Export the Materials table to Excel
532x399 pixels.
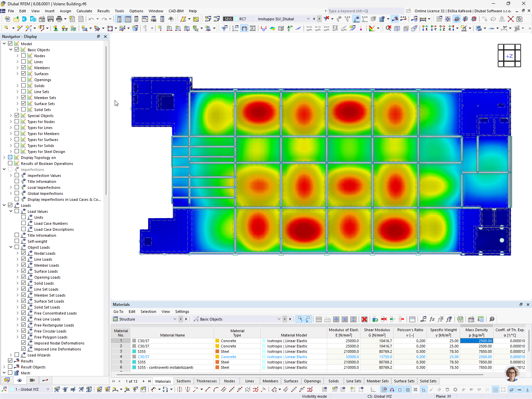pyautogui.click(x=460, y=319)
